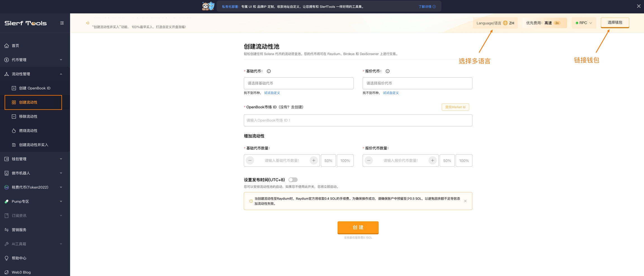Click the orange 创建 button

click(x=358, y=227)
